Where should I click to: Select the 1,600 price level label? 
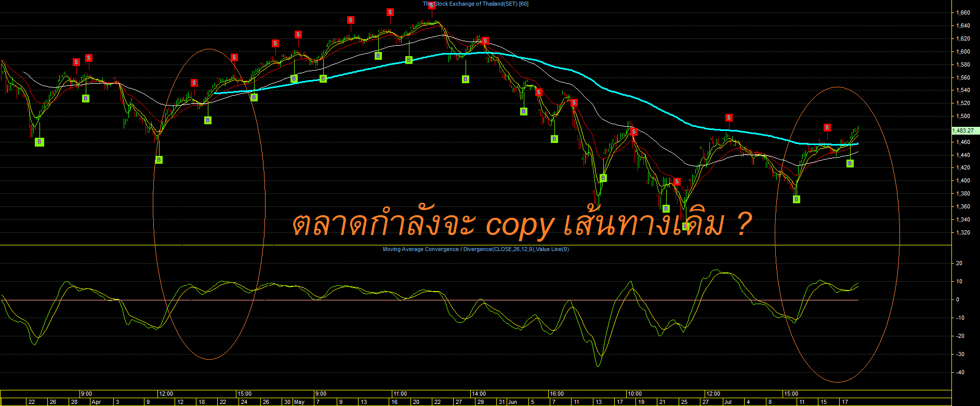point(963,51)
